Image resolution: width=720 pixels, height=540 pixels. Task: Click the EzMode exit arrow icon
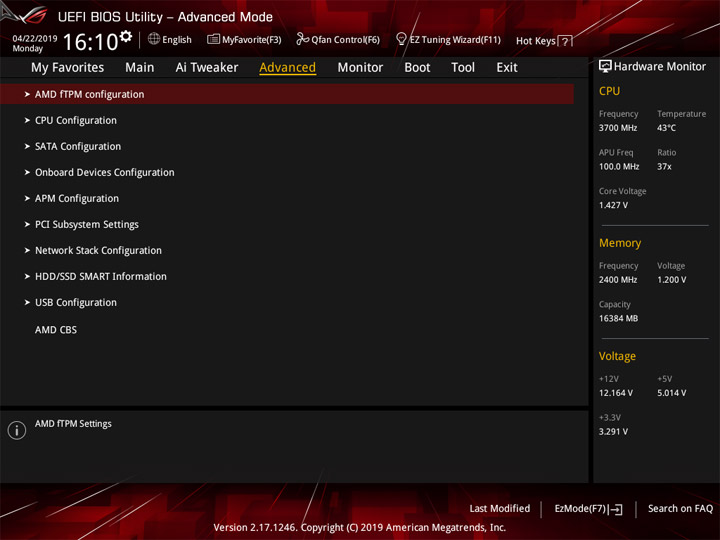tap(616, 509)
